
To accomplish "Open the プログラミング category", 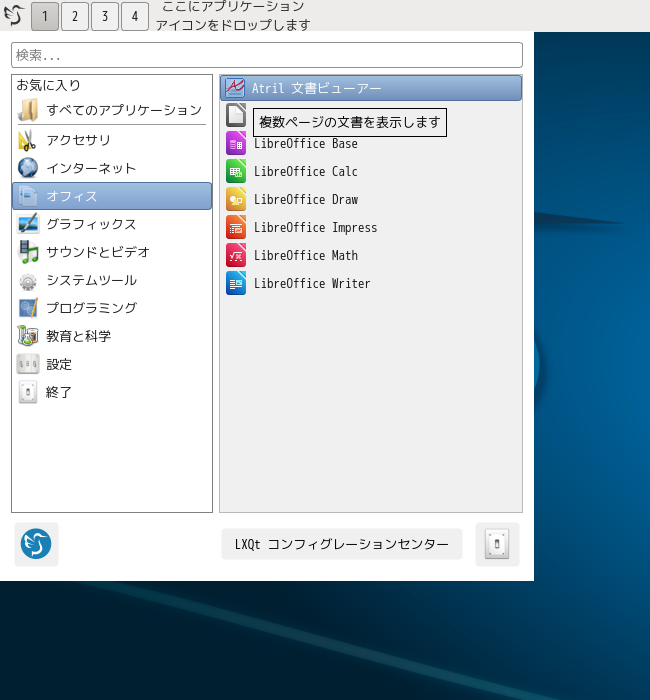I will (112, 308).
